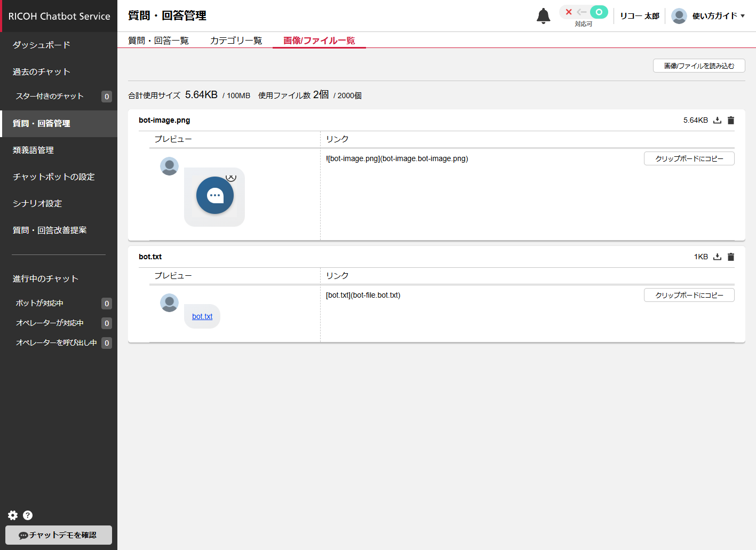Switch to the 質問・回答一覧 tab
Viewport: 756px width, 550px height.
pyautogui.click(x=158, y=41)
